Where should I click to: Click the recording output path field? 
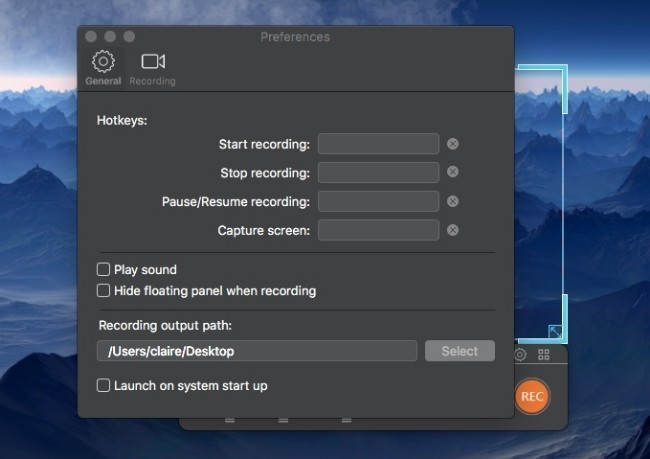[x=257, y=351]
